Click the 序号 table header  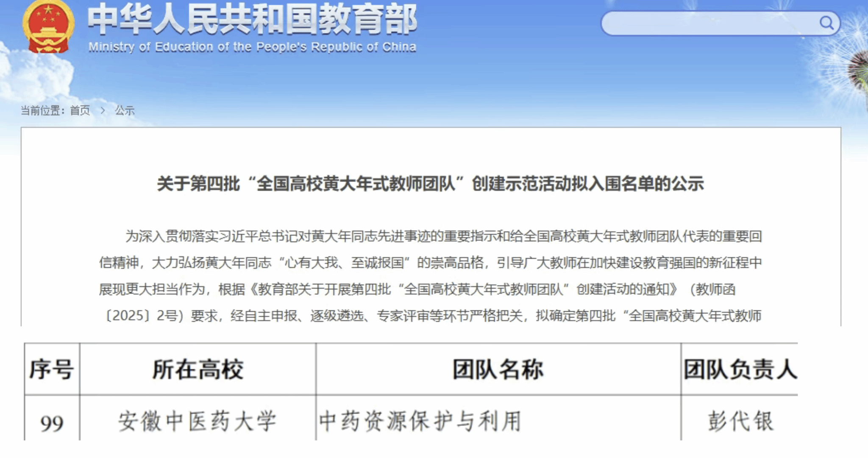coord(52,369)
